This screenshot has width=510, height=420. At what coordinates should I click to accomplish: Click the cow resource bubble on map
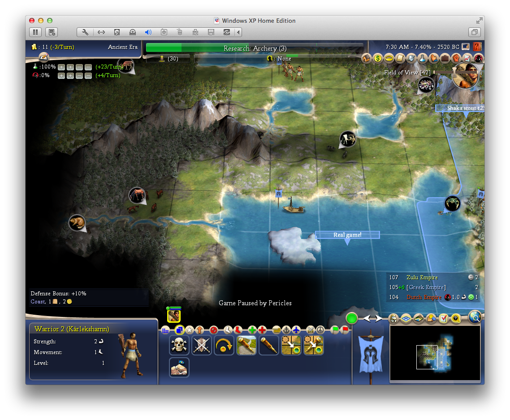[x=348, y=139]
